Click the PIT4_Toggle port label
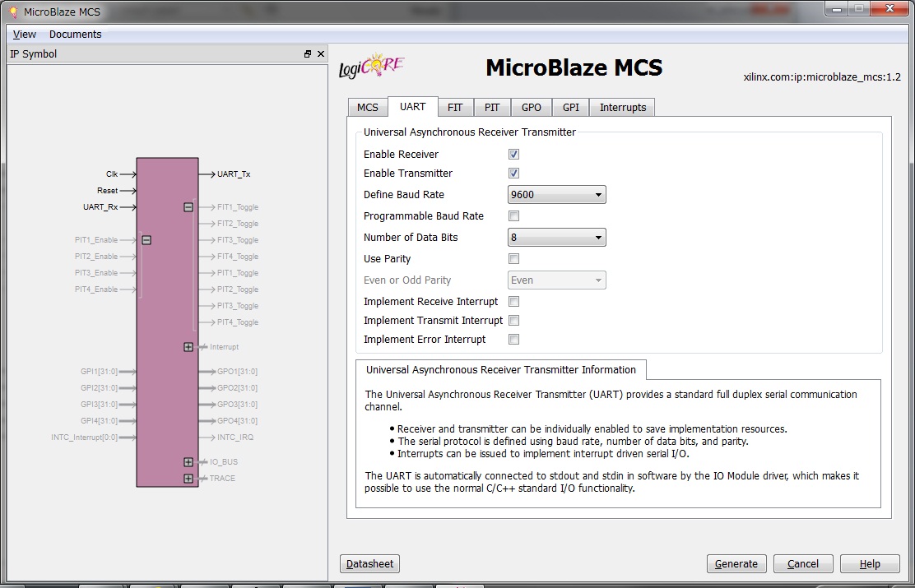 tap(238, 322)
